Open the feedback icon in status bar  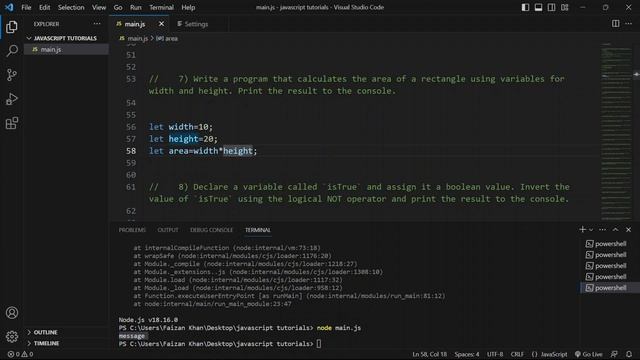(x=614, y=354)
